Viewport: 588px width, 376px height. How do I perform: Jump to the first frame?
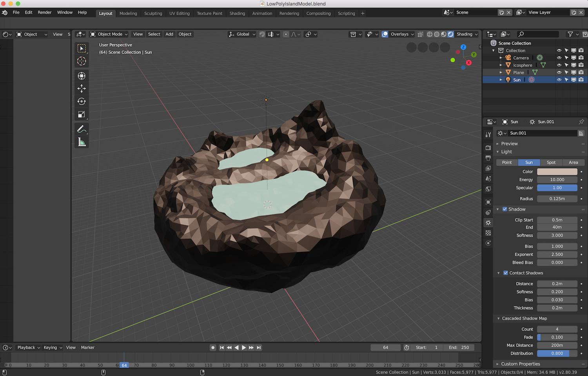pos(222,347)
